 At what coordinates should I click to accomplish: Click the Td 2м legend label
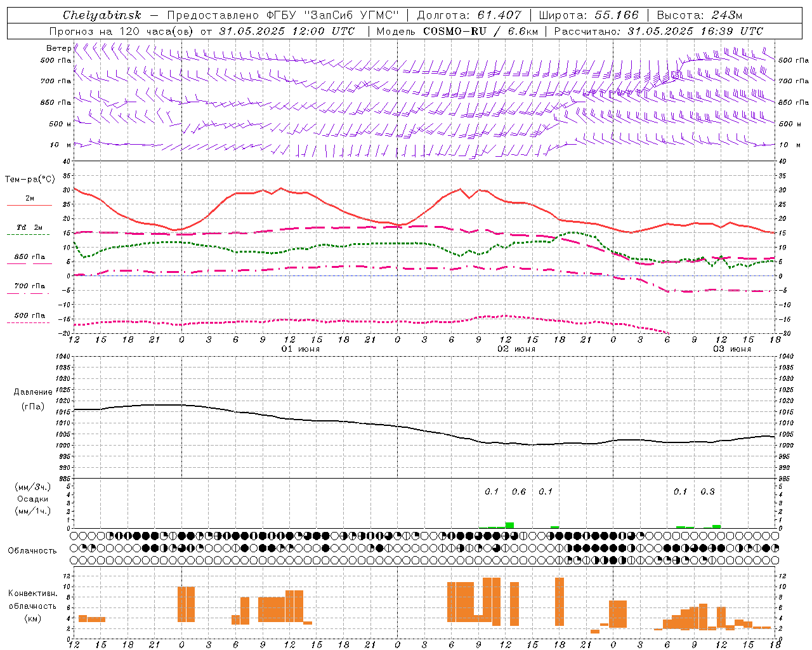pos(29,227)
